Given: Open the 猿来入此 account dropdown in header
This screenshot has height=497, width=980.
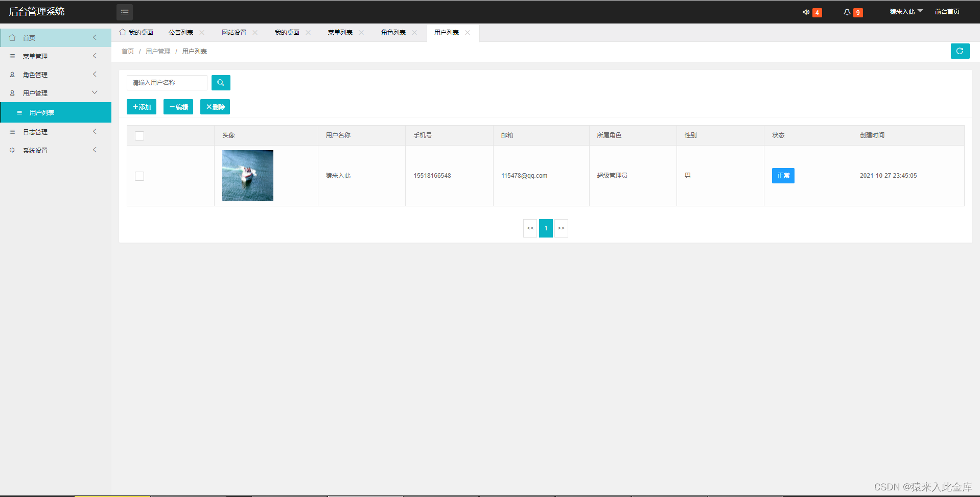Looking at the screenshot, I should (x=905, y=11).
